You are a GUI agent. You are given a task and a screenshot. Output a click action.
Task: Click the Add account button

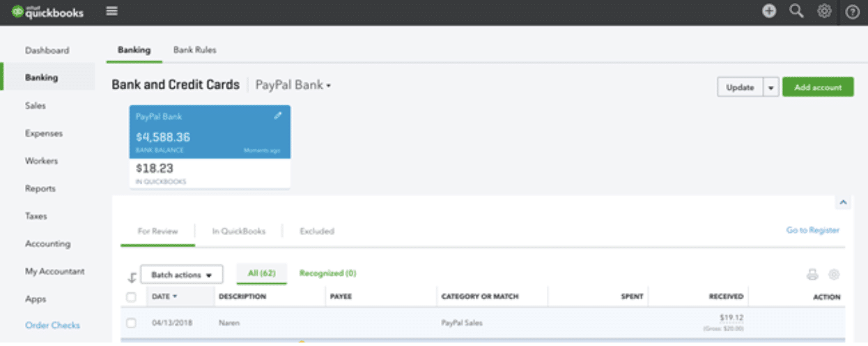coord(818,87)
